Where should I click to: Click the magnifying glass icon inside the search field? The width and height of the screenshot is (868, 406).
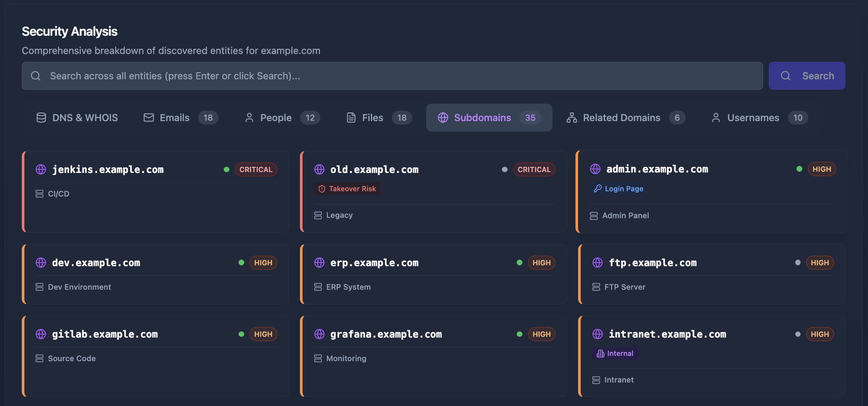click(x=36, y=75)
